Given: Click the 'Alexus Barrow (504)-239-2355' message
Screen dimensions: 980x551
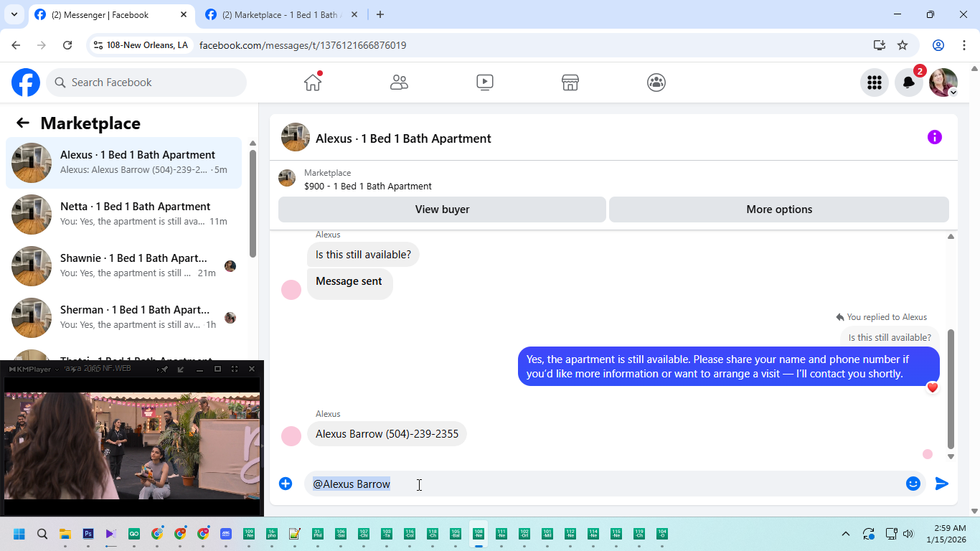Looking at the screenshot, I should [x=387, y=434].
